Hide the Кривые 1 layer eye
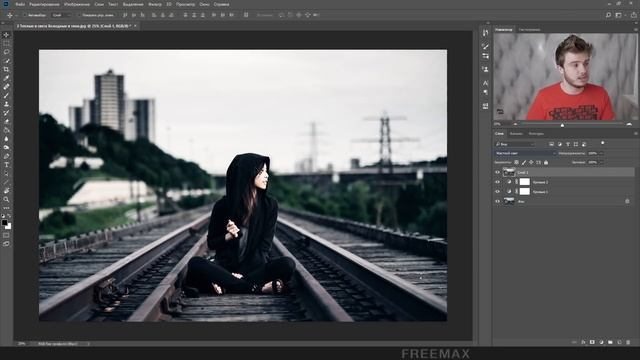The height and width of the screenshot is (360, 640). pos(498,191)
